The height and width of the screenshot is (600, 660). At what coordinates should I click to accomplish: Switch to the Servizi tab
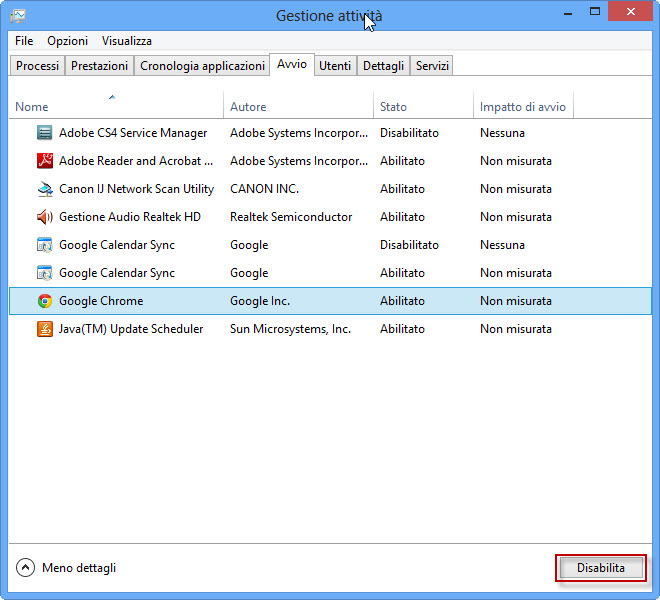pyautogui.click(x=432, y=66)
